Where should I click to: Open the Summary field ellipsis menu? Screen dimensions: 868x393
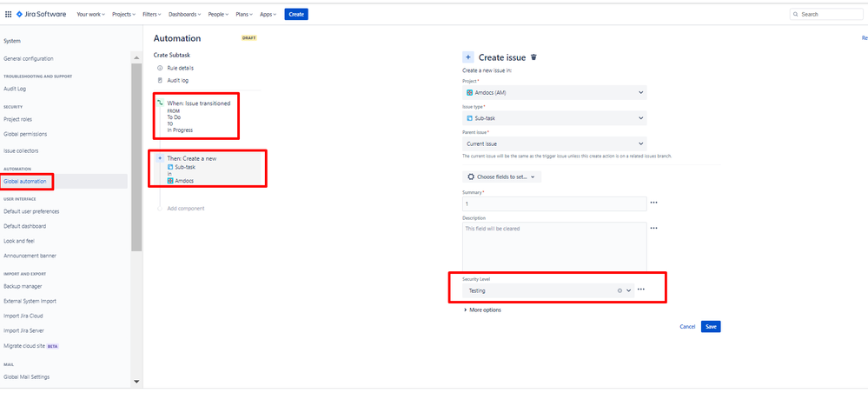(x=653, y=203)
